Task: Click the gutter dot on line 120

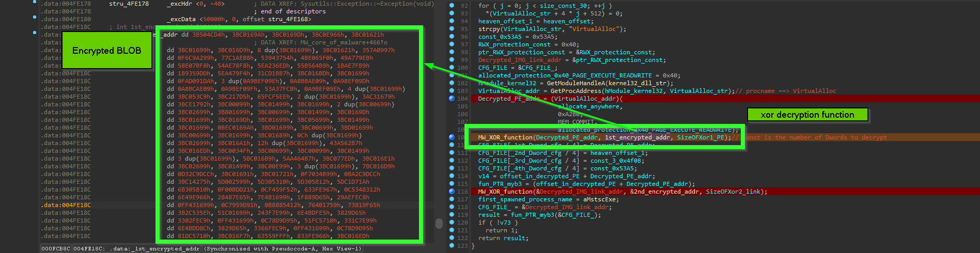Action: click(x=452, y=223)
